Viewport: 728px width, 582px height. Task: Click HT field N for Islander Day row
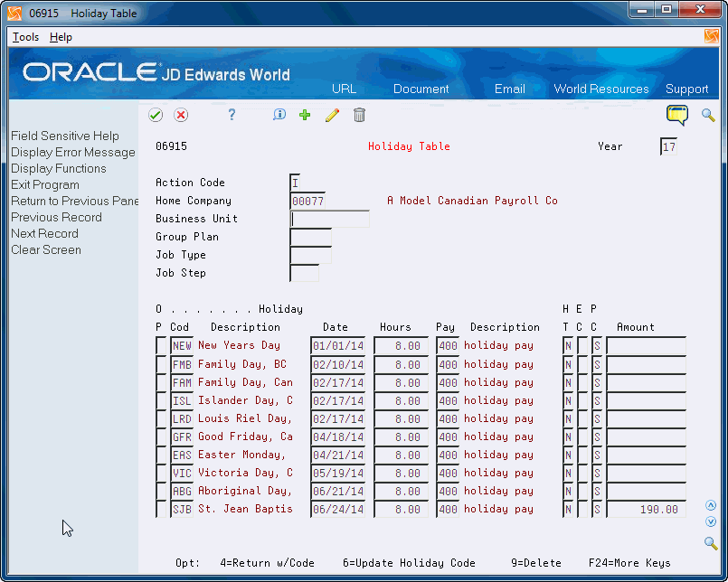pos(568,400)
